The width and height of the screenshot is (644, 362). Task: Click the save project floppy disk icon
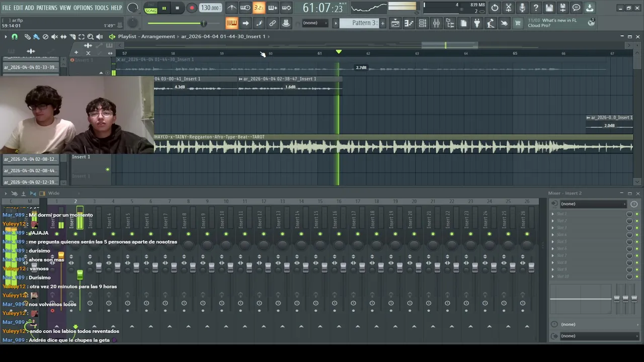(549, 8)
